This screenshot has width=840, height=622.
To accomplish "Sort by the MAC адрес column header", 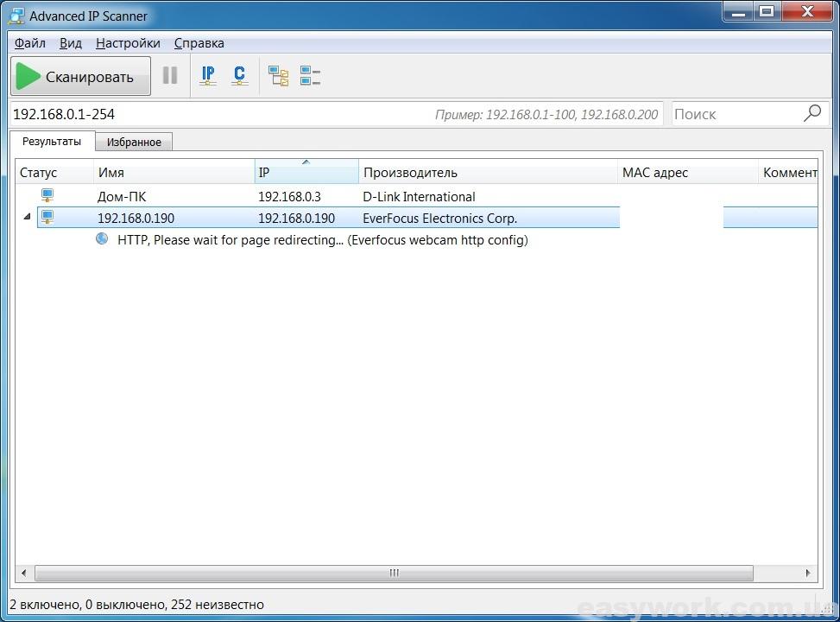I will [688, 172].
